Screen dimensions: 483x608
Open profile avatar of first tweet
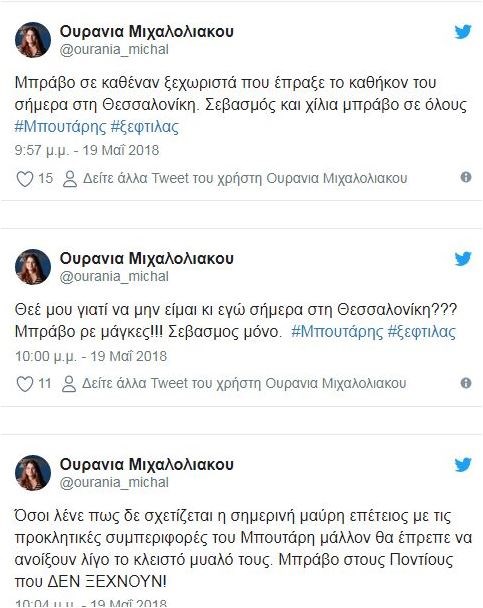[x=33, y=40]
